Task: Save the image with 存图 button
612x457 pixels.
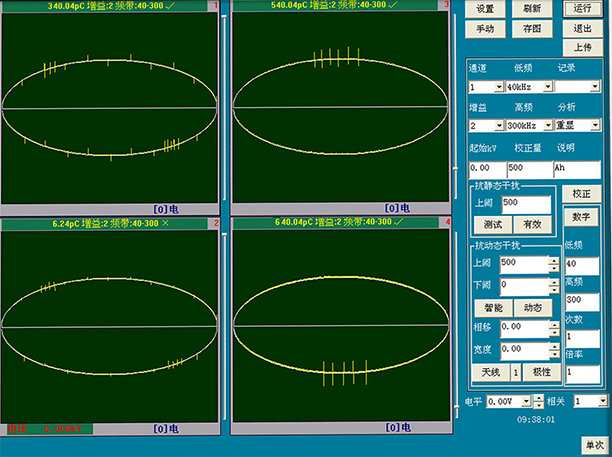Action: point(532,29)
